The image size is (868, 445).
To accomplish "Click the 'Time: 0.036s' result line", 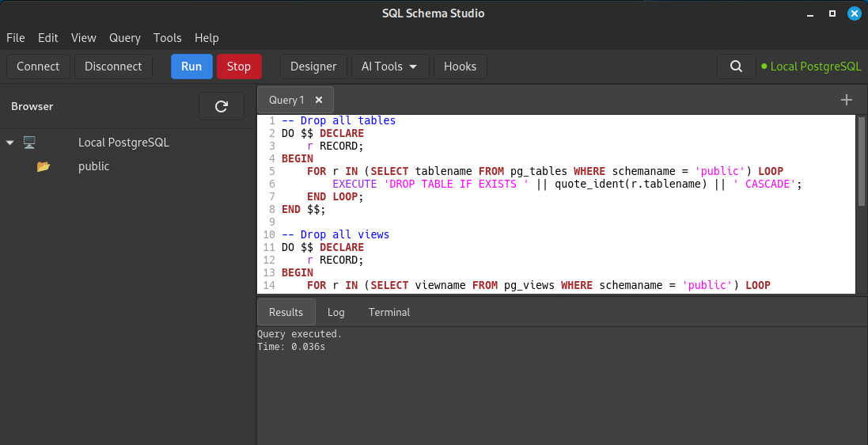I will coord(291,348).
